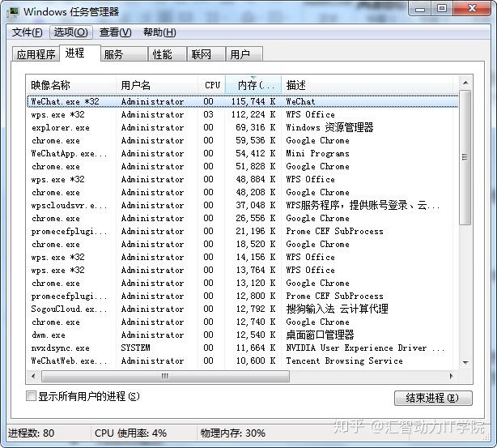Click the 桌面窗口管理器 description
The image size is (497, 448).
[x=320, y=335]
